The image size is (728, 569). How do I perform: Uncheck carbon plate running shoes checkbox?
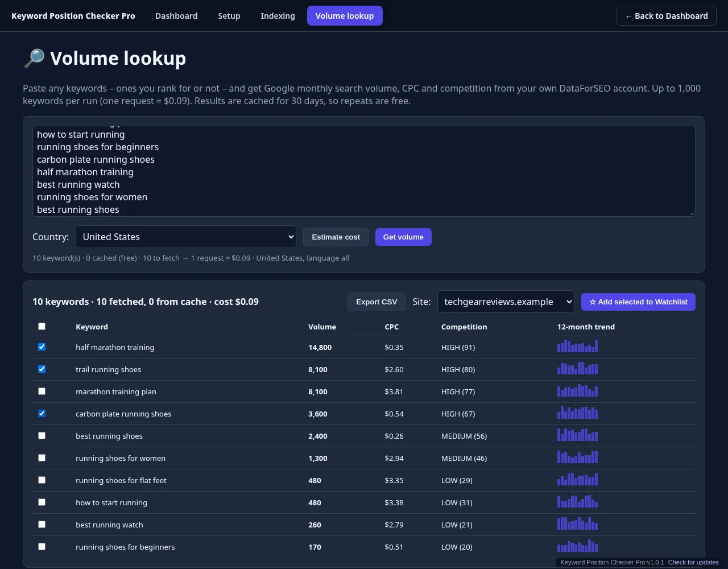tap(42, 414)
